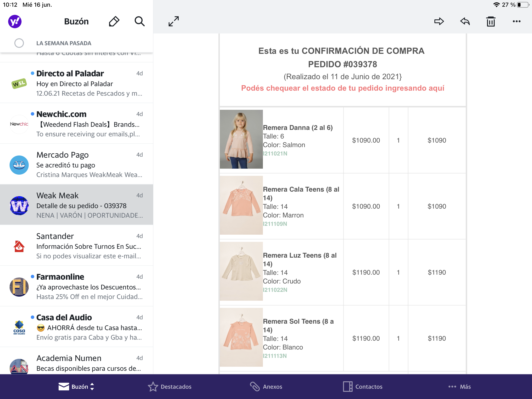Expand Buzón folder switcher arrows
This screenshot has width=532, height=399.
[92, 387]
